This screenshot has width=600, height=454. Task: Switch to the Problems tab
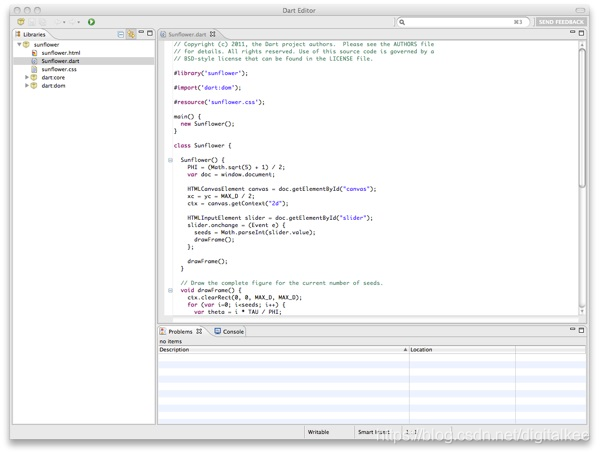click(181, 332)
